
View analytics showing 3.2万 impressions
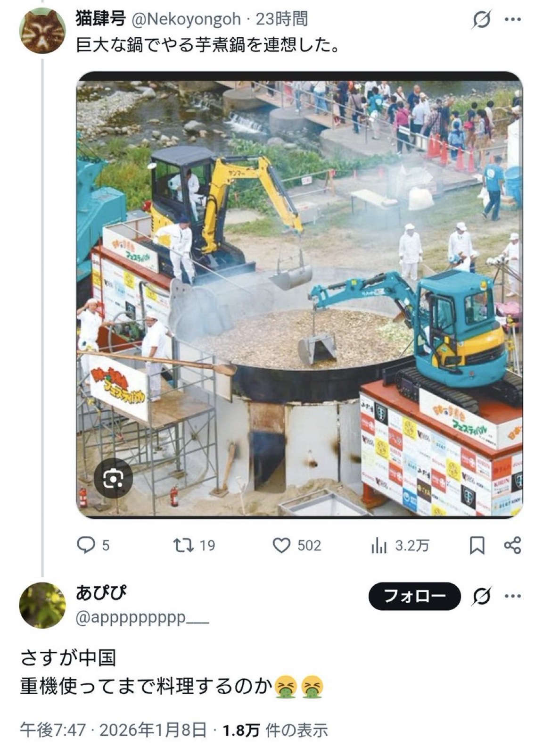(x=400, y=545)
